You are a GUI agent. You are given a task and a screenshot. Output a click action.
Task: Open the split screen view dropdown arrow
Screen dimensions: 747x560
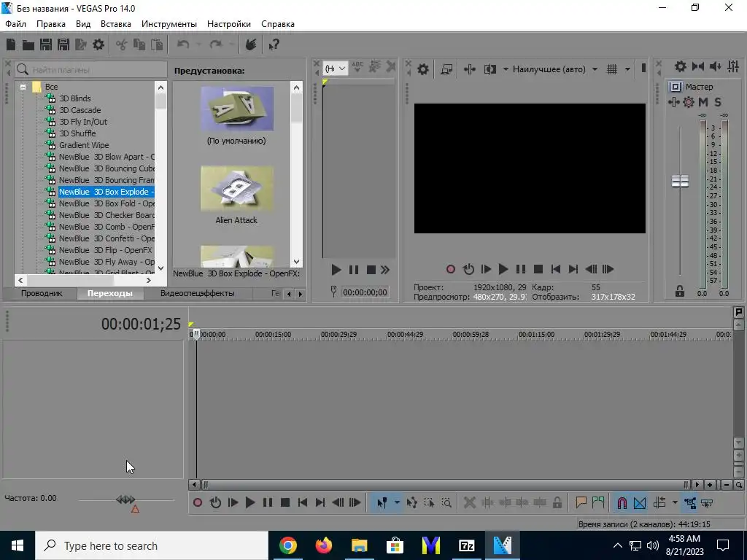pos(506,69)
